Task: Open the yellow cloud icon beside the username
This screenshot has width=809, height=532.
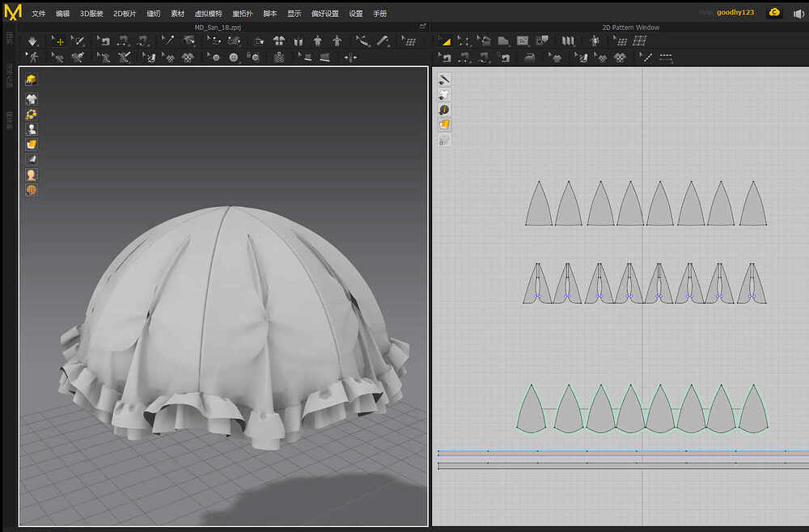Action: (x=774, y=13)
